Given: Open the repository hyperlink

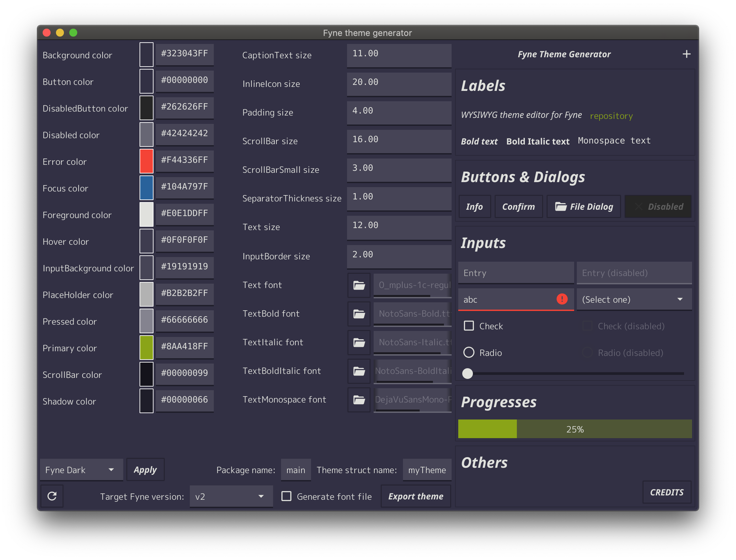Looking at the screenshot, I should click(x=611, y=116).
